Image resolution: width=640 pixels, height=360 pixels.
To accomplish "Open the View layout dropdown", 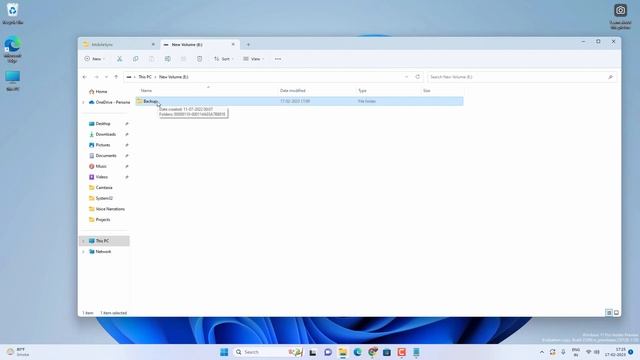I will point(253,59).
